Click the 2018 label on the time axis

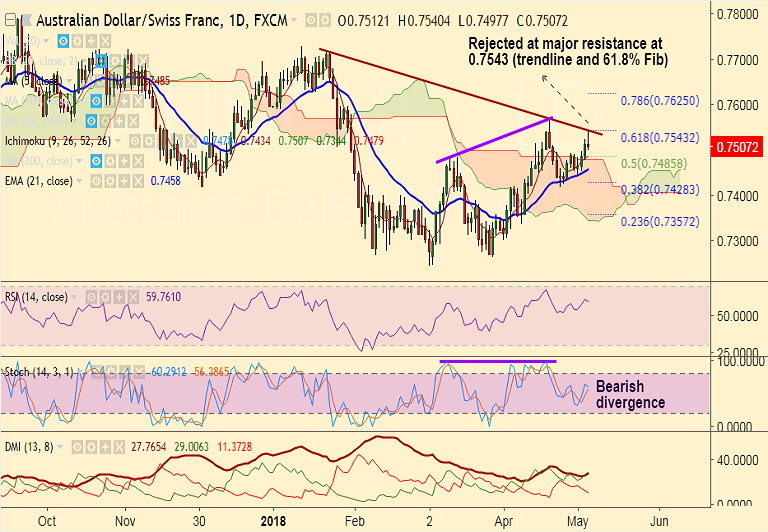coord(273,521)
